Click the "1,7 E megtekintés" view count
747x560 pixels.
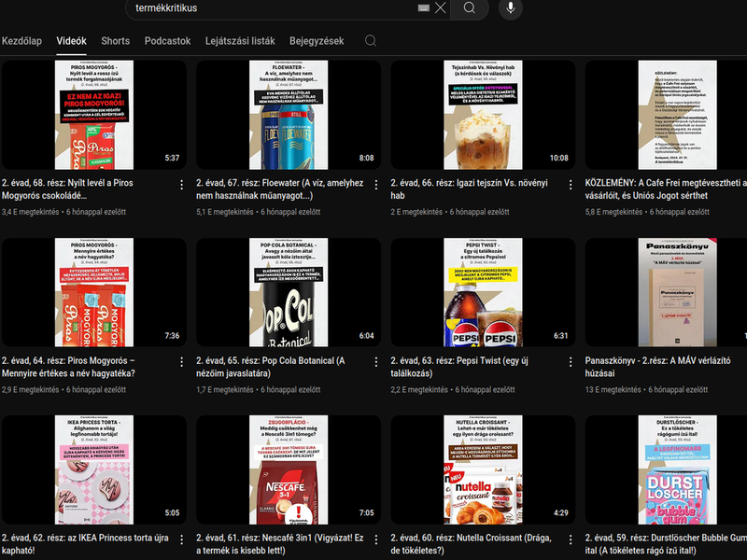pos(225,389)
